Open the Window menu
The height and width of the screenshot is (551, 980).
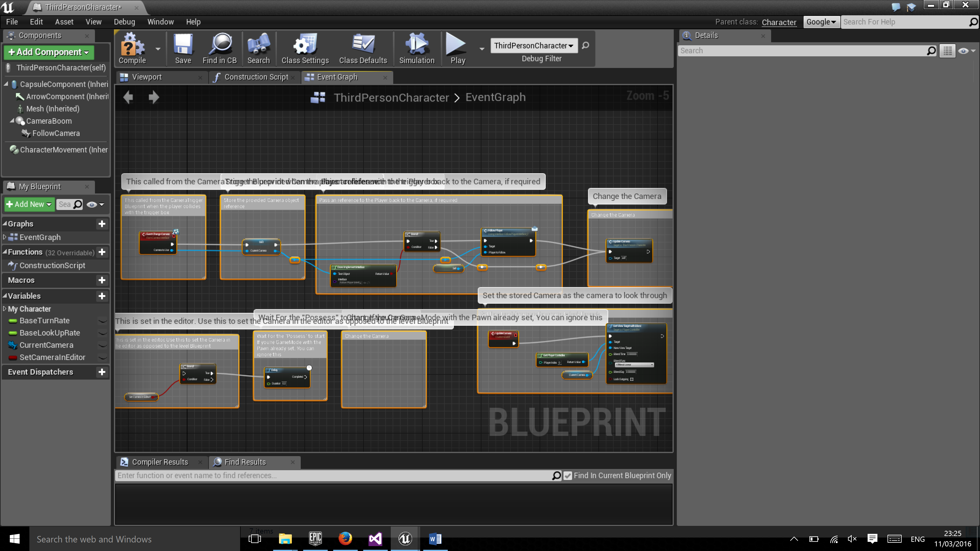[x=160, y=22]
